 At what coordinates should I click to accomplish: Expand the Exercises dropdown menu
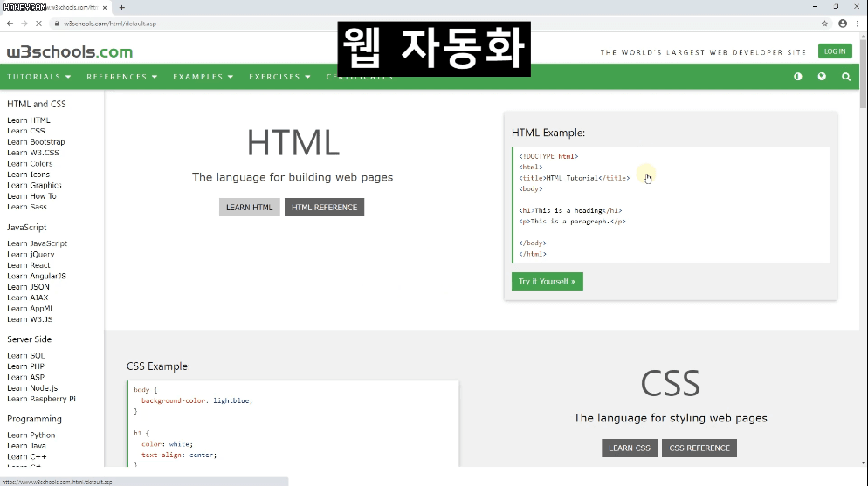coord(279,77)
